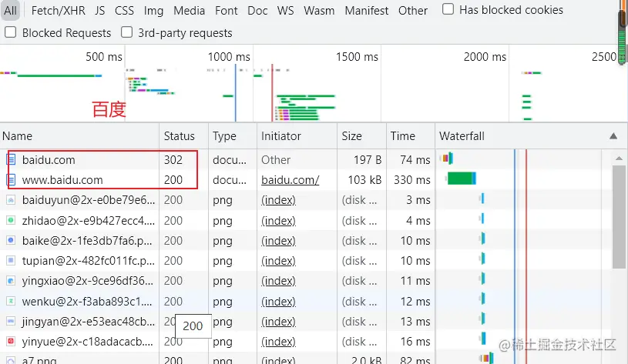The image size is (628, 364).
Task: Click image thumbnail icon of wenku request
Action: pyautogui.click(x=11, y=301)
